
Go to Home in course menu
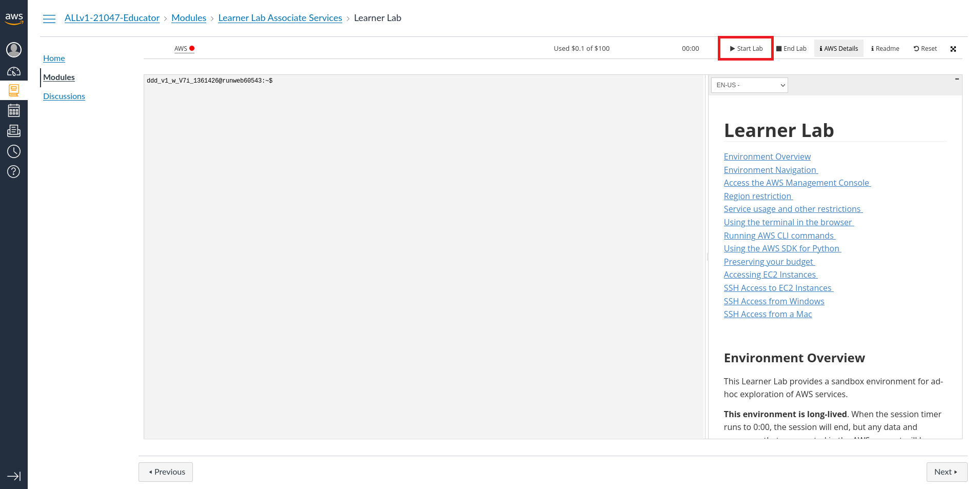[54, 58]
